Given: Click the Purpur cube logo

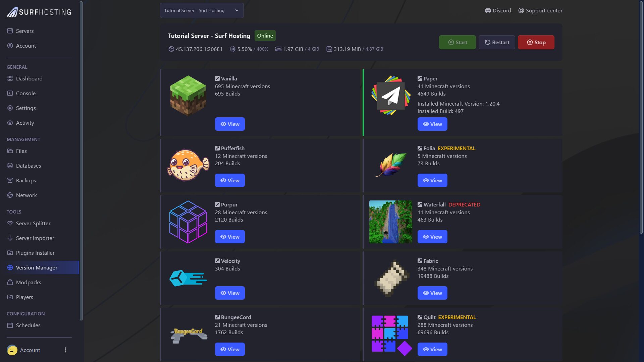Looking at the screenshot, I should (x=188, y=222).
